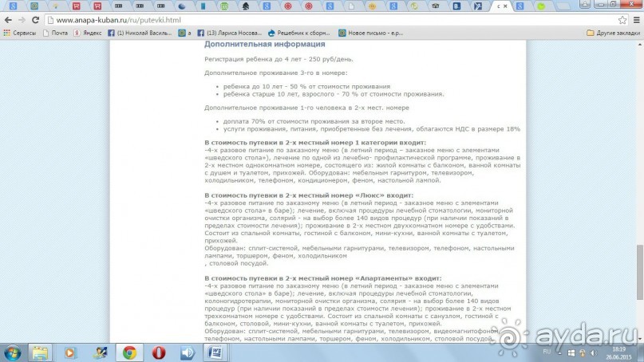Click the scrollbar down arrow
This screenshot has width=644, height=362.
[640, 339]
